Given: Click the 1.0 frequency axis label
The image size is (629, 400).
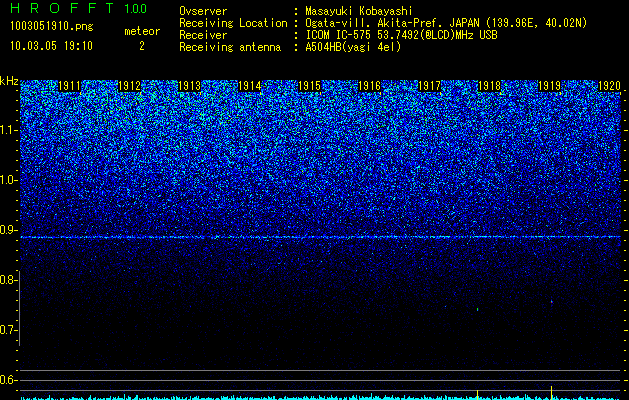Looking at the screenshot, I should [8, 180].
